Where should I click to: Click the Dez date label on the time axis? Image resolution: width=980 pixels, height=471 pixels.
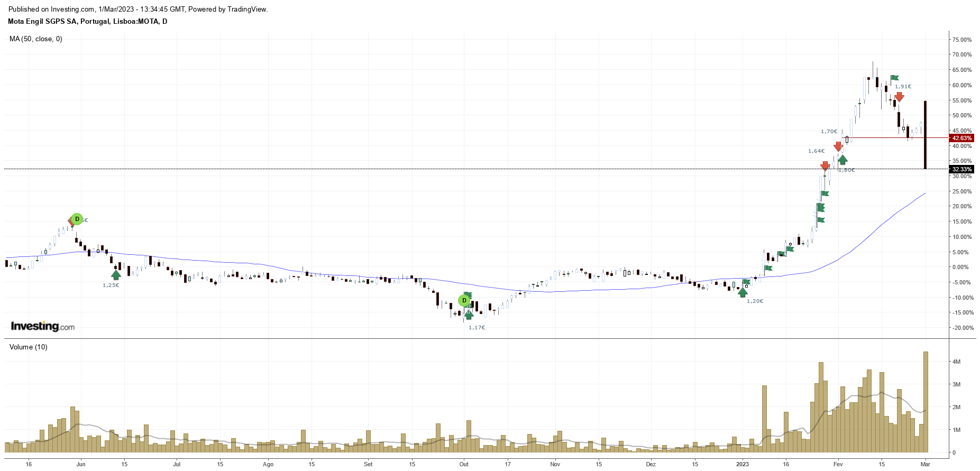tap(651, 464)
